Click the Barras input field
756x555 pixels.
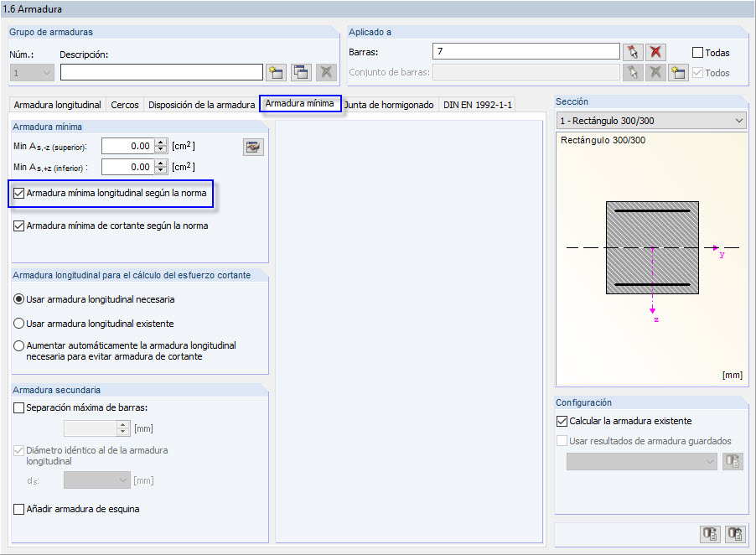[x=526, y=51]
